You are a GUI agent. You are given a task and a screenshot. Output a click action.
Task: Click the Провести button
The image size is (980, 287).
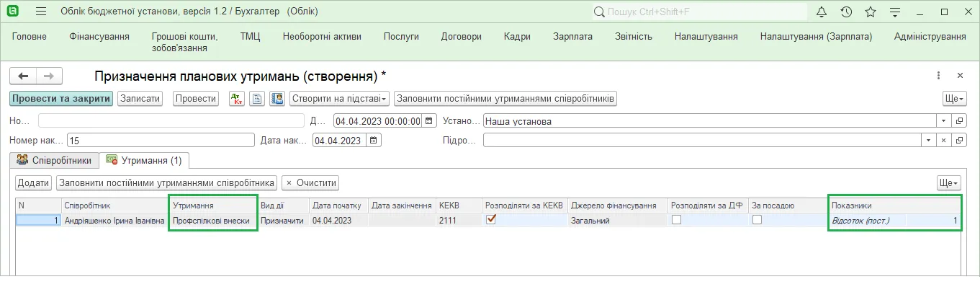tap(196, 99)
